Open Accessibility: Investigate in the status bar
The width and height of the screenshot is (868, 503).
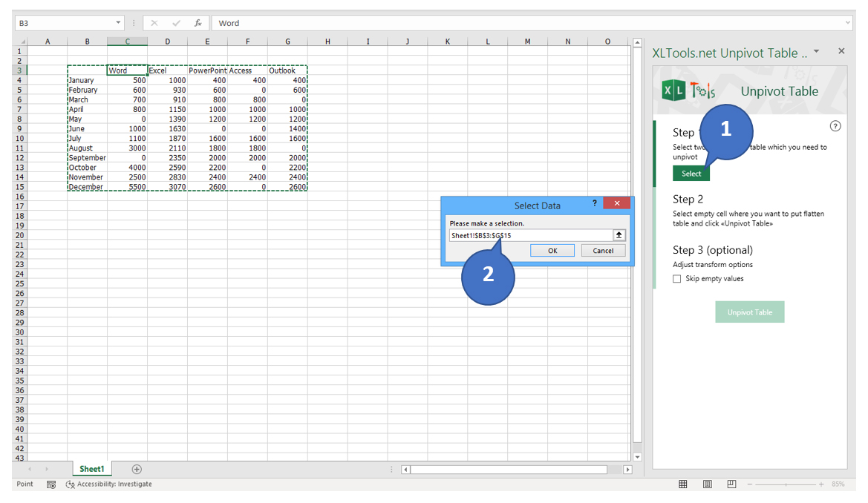(x=108, y=484)
